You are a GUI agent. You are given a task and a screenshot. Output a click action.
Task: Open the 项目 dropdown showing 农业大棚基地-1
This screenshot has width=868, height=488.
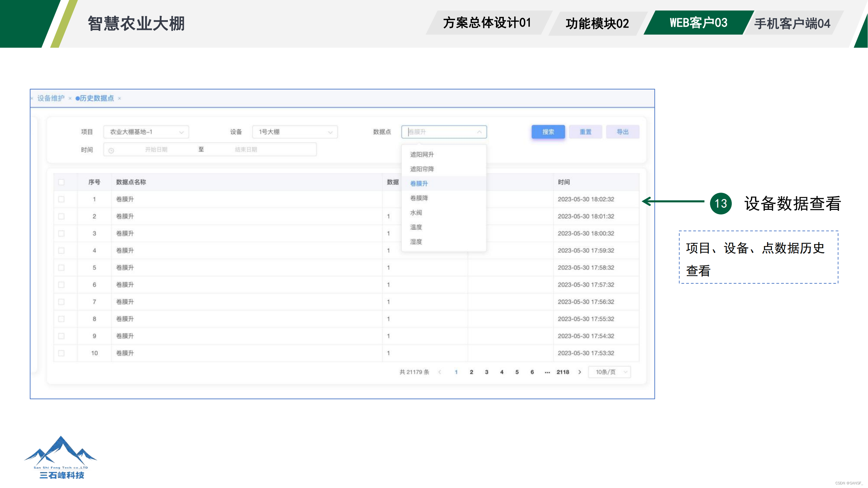click(x=146, y=132)
